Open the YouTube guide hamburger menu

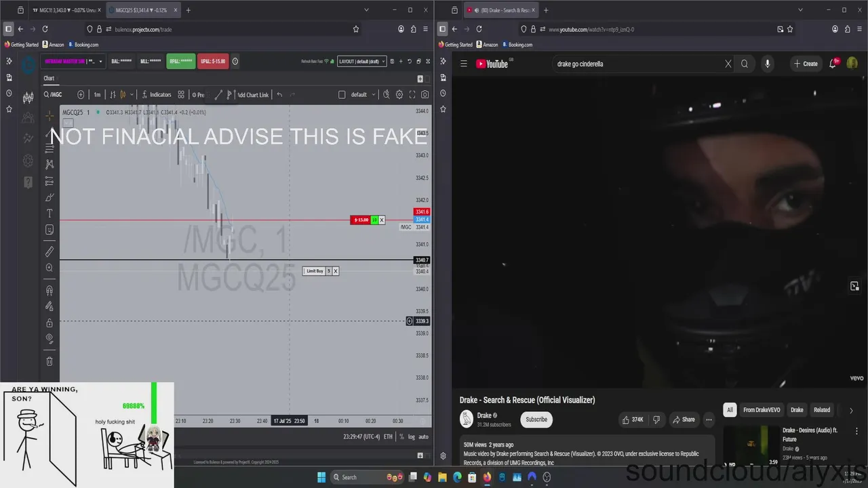pos(464,64)
